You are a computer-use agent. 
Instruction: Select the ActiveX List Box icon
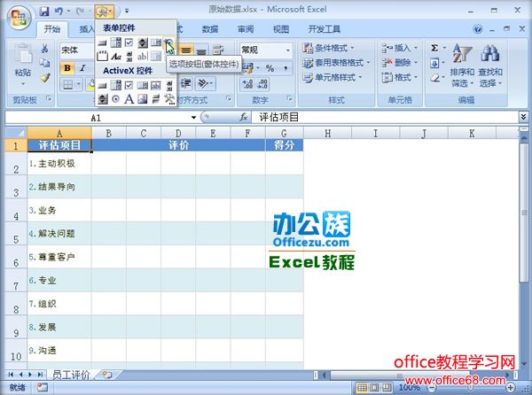143,85
